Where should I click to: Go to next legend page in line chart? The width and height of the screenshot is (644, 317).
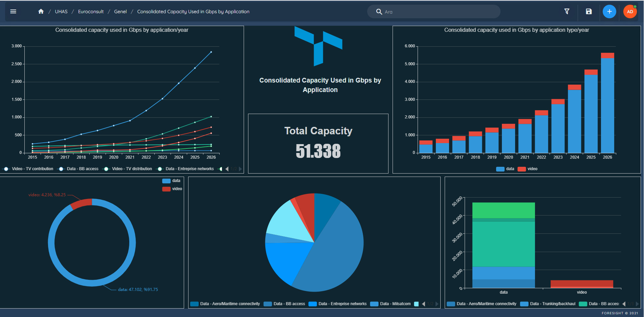[240, 169]
